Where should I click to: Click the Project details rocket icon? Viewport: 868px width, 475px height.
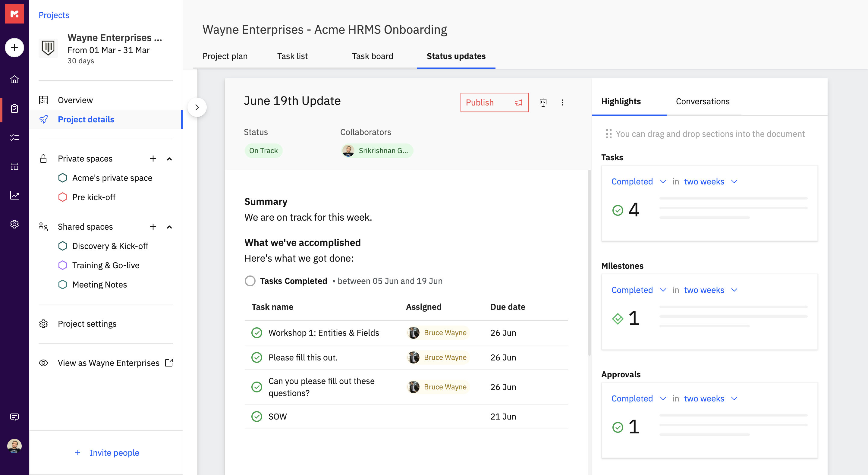coord(43,119)
